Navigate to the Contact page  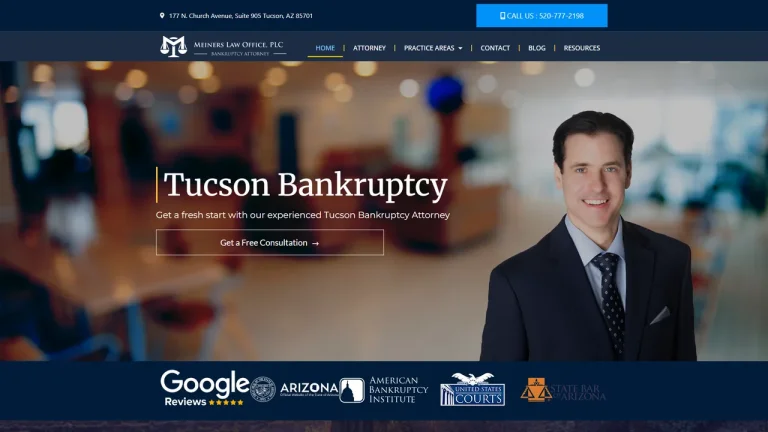[x=495, y=48]
